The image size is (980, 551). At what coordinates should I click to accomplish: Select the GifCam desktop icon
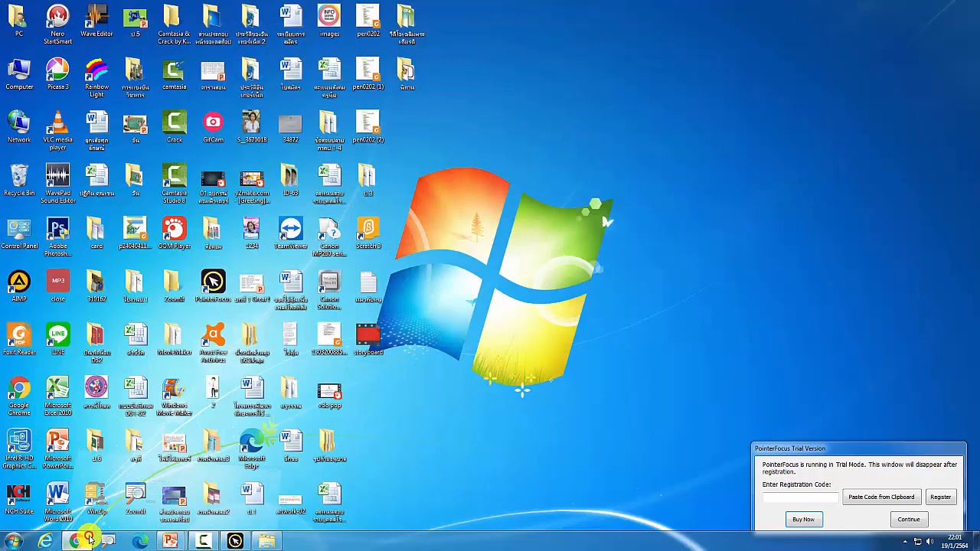click(213, 127)
